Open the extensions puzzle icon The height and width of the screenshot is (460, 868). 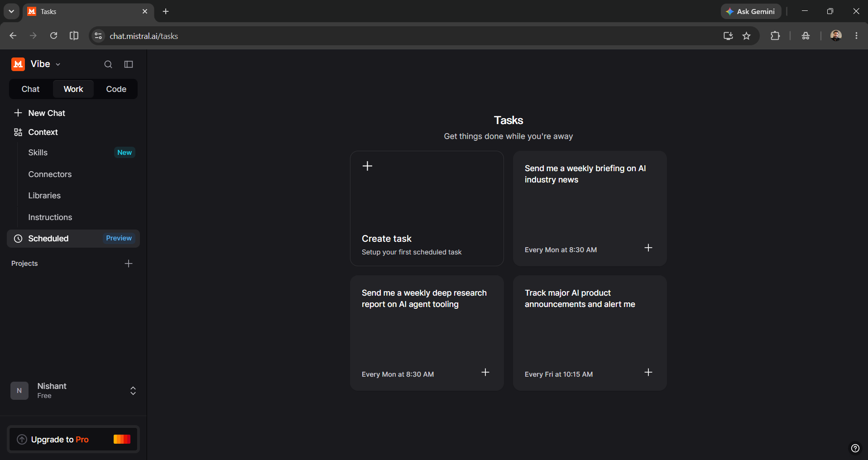(775, 36)
